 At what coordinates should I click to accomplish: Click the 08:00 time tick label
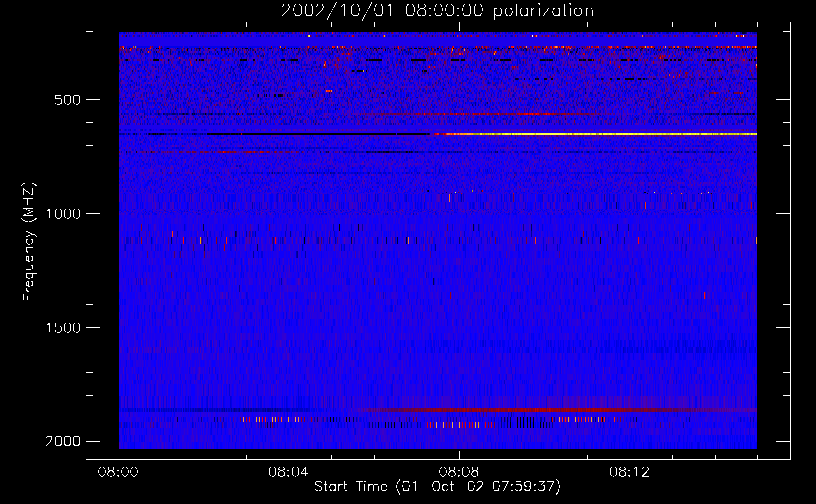(119, 472)
